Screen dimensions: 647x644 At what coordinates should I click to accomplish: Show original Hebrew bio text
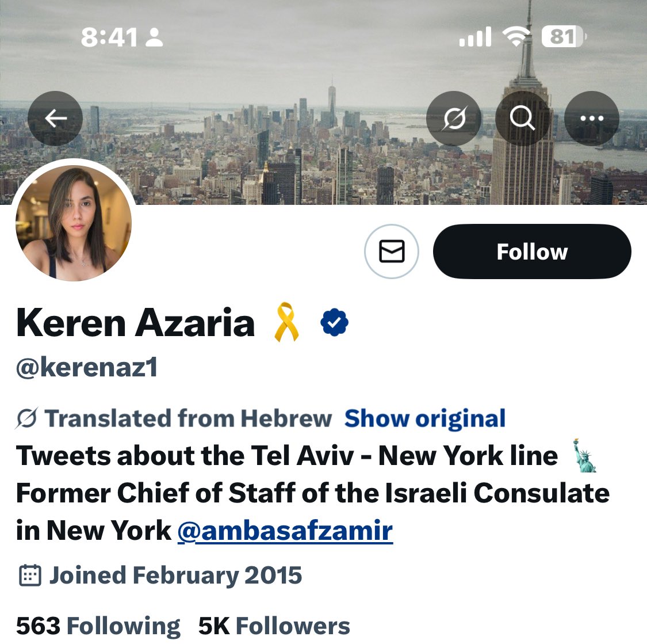click(x=424, y=418)
